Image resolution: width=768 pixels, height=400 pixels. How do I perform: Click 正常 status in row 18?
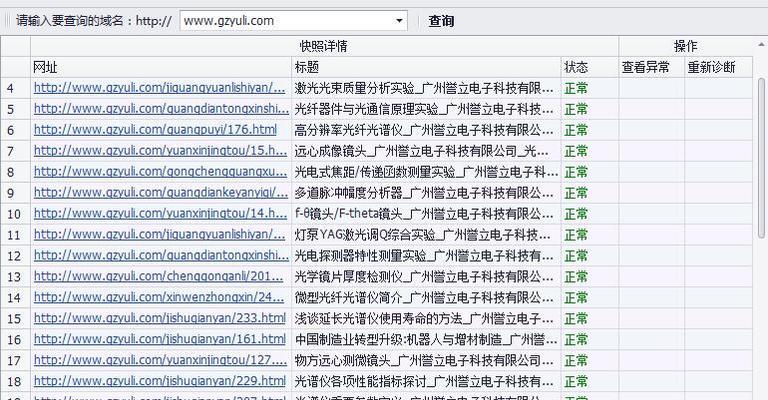pos(576,381)
